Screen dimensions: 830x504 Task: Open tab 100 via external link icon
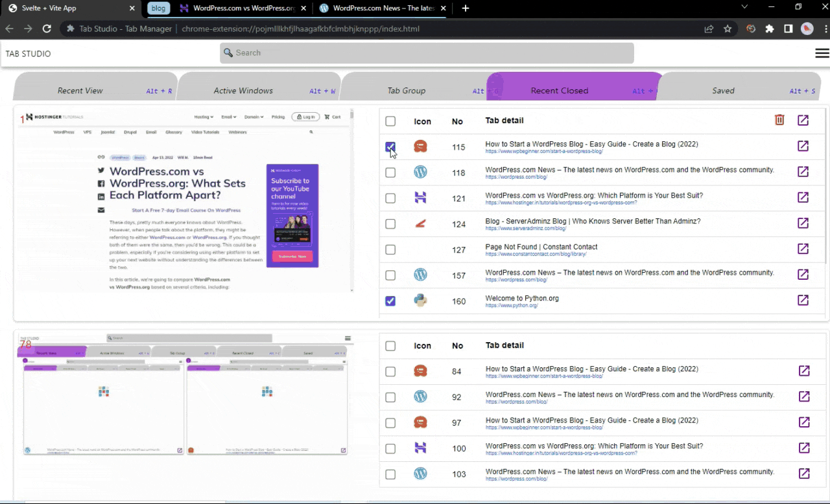804,448
